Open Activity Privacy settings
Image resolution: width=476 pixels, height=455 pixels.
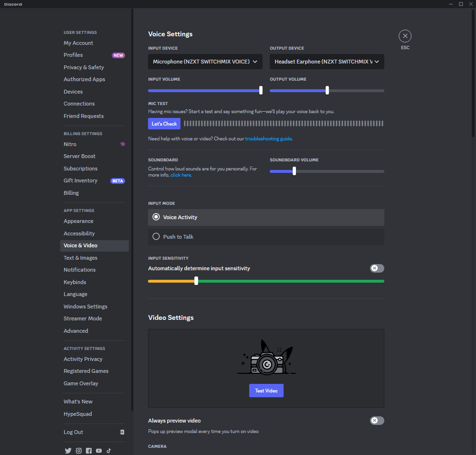[x=95, y=359]
